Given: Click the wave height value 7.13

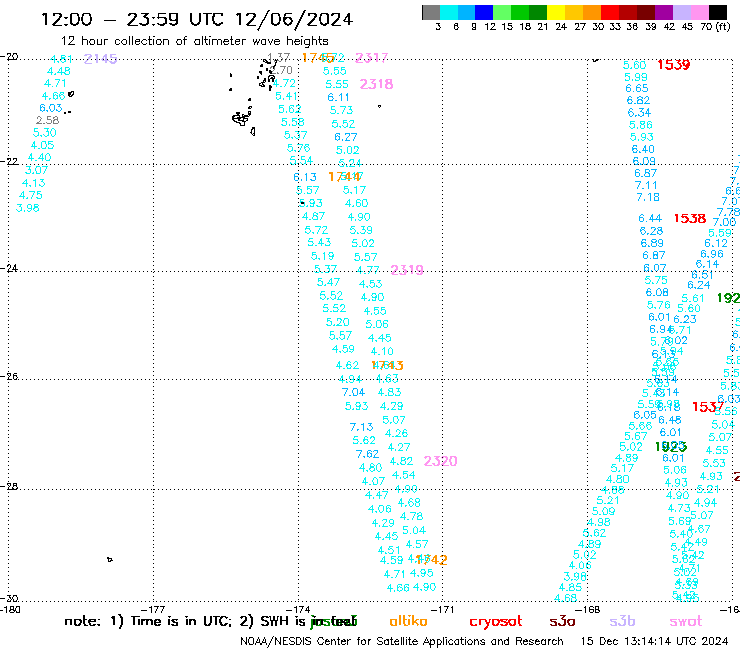Looking at the screenshot, I should click(x=362, y=427).
